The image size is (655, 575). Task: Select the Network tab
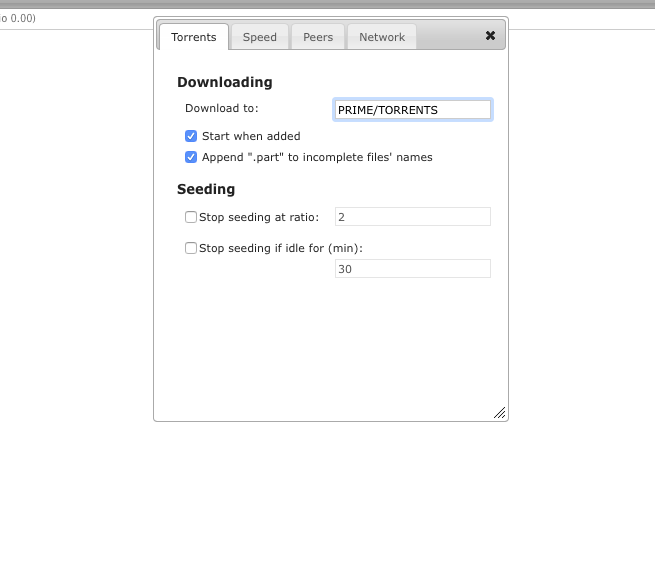coord(382,37)
